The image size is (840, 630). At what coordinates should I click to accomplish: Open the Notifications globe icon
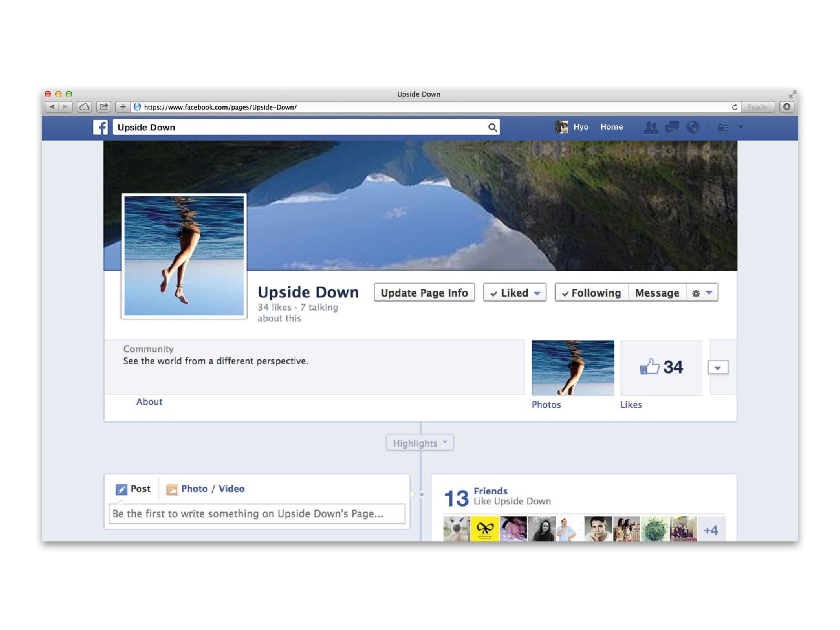pyautogui.click(x=694, y=127)
